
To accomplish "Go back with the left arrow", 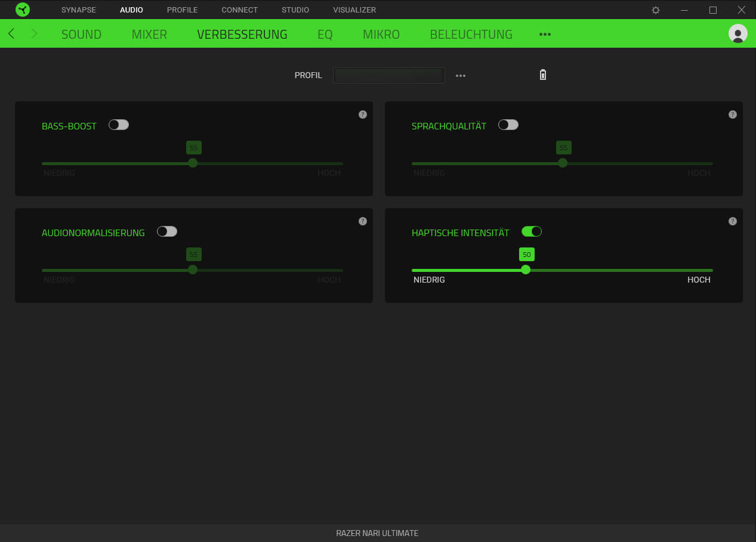I will [11, 34].
